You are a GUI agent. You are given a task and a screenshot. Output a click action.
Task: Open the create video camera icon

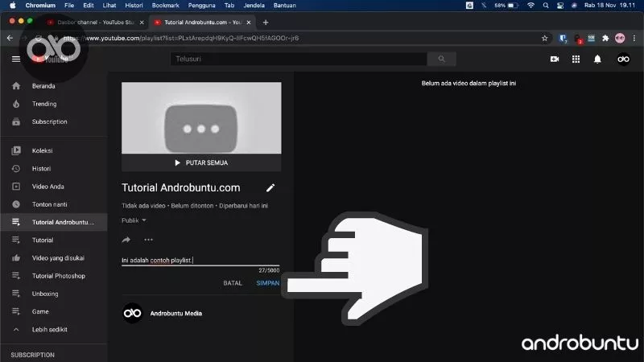point(555,59)
